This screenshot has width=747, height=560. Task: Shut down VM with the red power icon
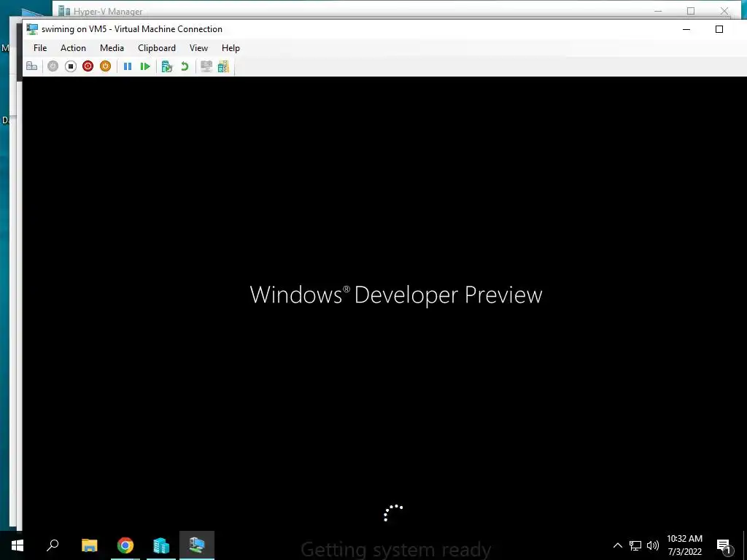tap(88, 66)
